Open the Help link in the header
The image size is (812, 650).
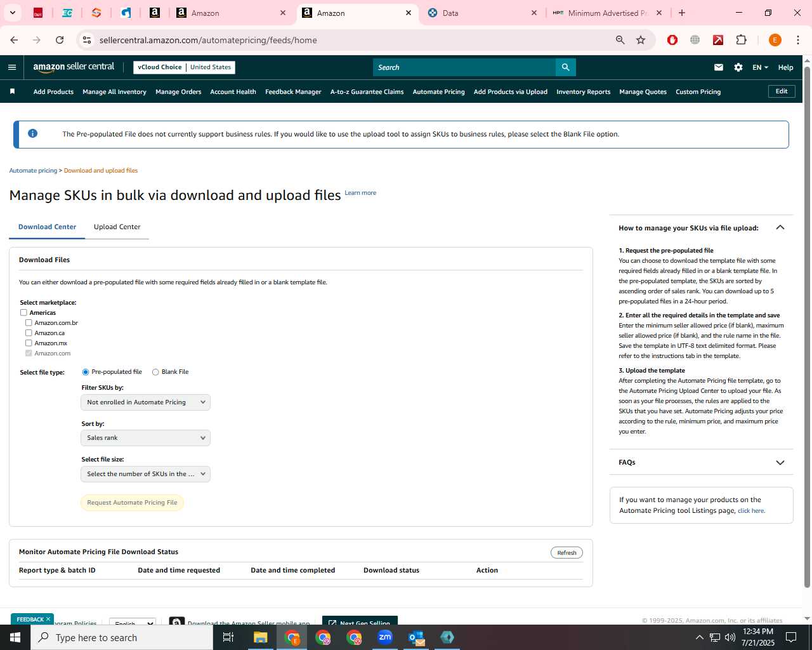[785, 67]
